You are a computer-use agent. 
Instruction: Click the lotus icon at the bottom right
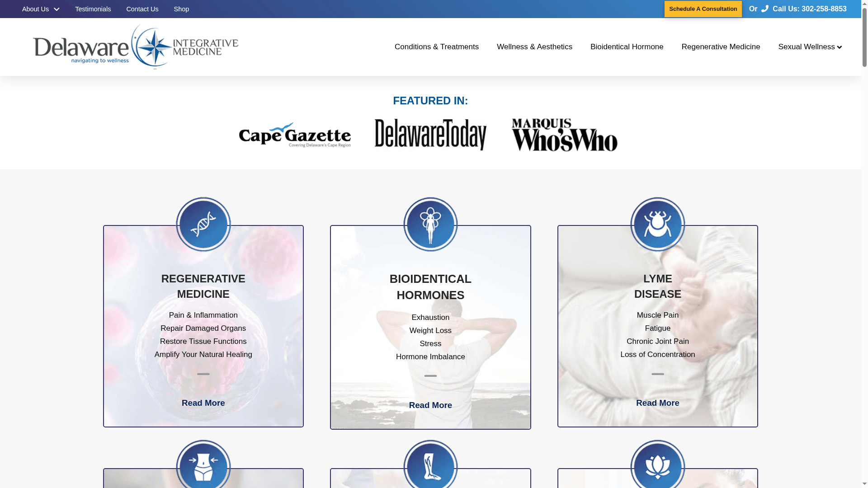pyautogui.click(x=658, y=465)
